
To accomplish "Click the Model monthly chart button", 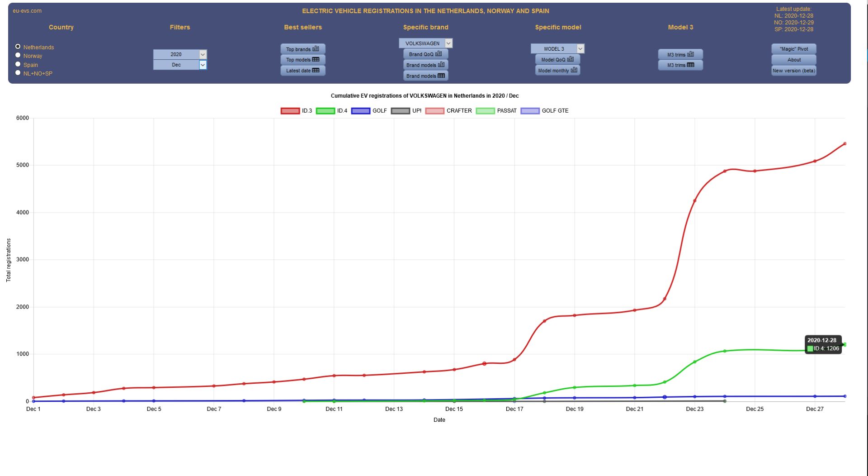I will (557, 71).
